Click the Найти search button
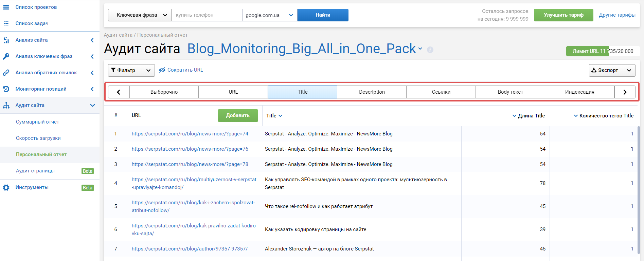644x261 pixels. tap(323, 15)
